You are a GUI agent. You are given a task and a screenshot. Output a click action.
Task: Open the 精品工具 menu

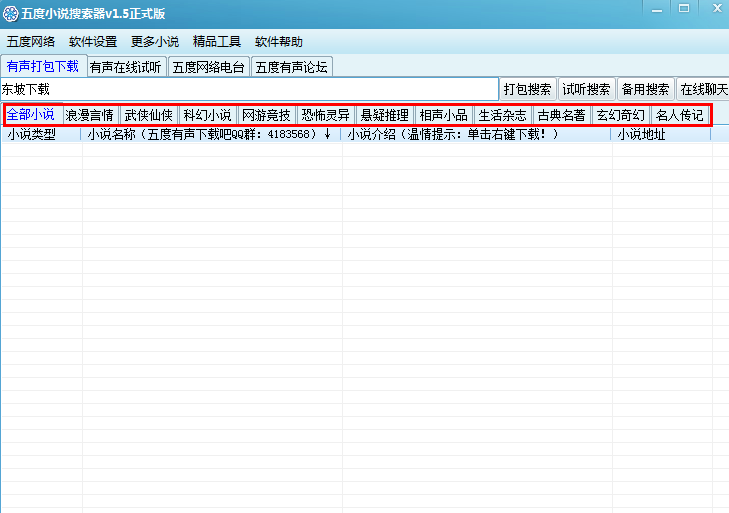(217, 42)
